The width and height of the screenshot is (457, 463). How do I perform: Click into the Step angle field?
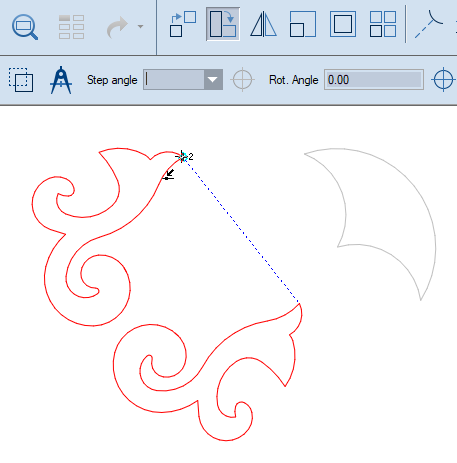click(x=174, y=80)
